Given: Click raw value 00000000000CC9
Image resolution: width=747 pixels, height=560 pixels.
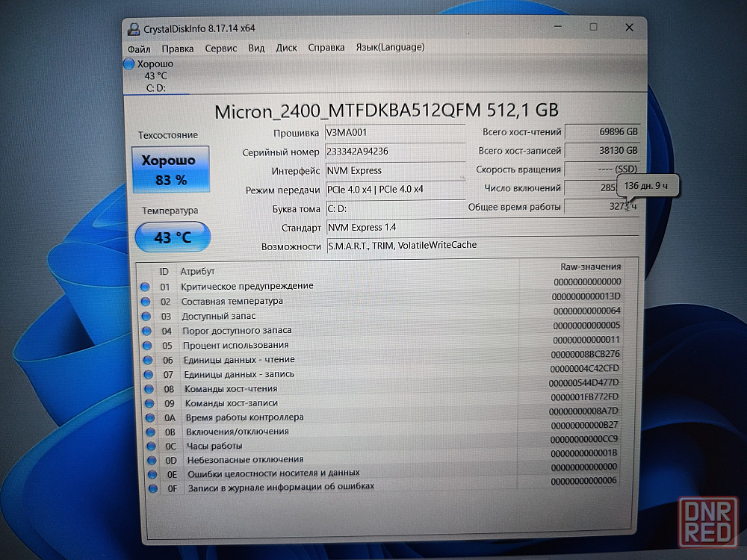Looking at the screenshot, I should click(x=583, y=439).
